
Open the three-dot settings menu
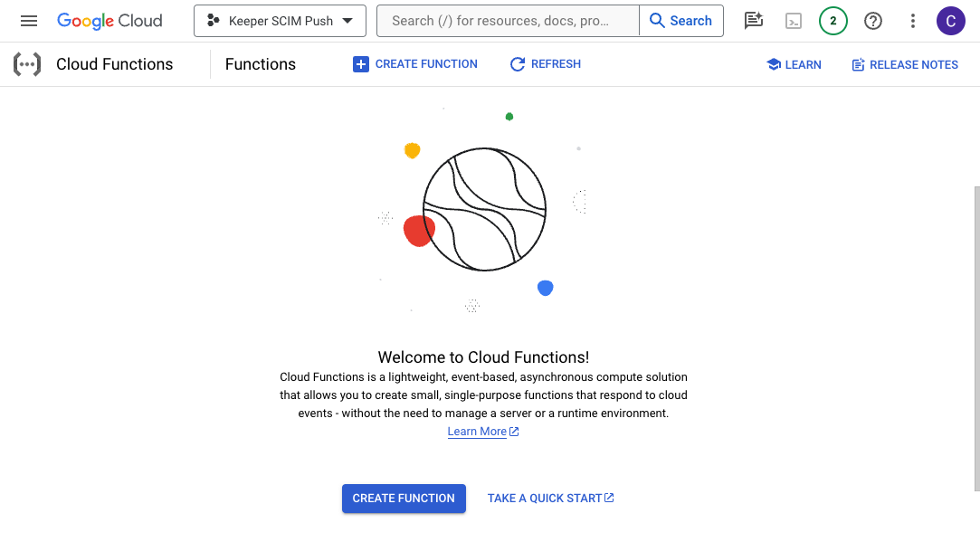coord(913,21)
